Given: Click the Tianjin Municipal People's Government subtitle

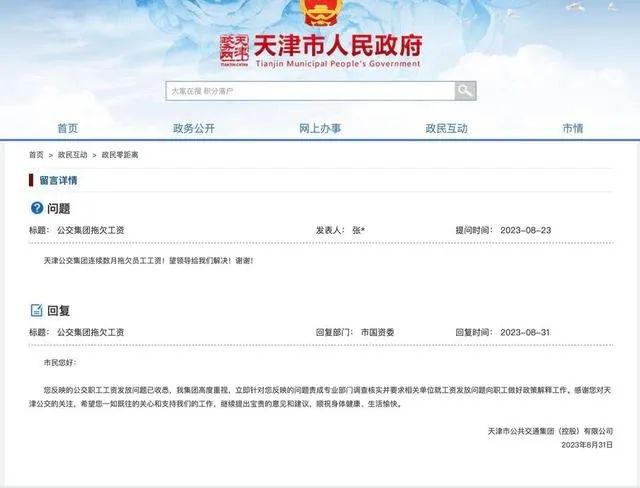Looking at the screenshot, I should (x=338, y=64).
